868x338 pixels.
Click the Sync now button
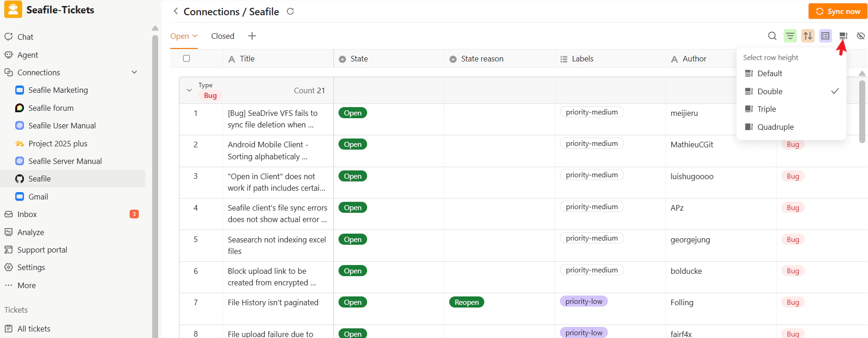(x=838, y=11)
